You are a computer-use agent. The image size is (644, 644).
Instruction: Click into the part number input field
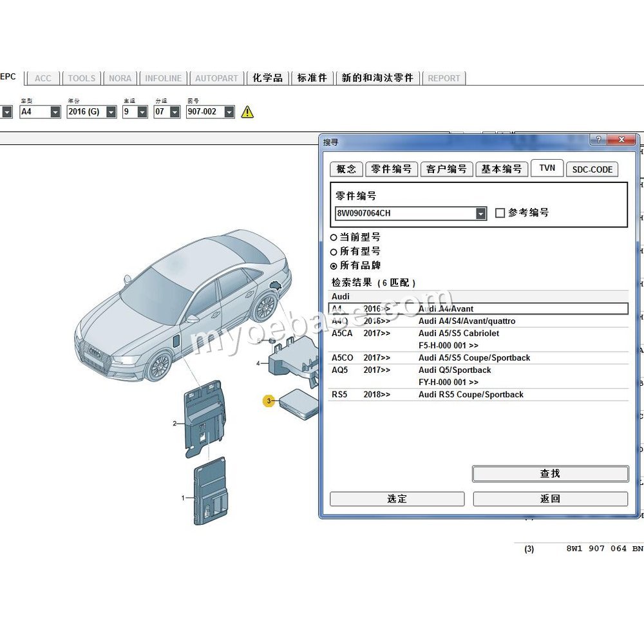pos(406,213)
